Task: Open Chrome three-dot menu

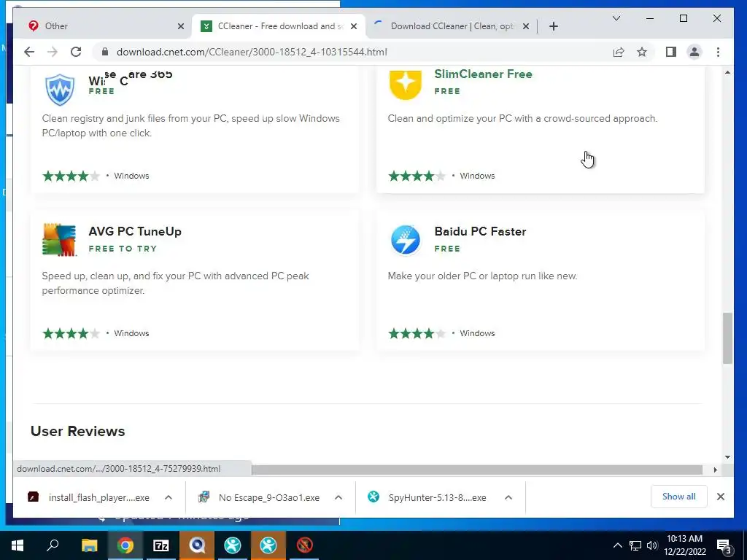Action: pos(718,52)
